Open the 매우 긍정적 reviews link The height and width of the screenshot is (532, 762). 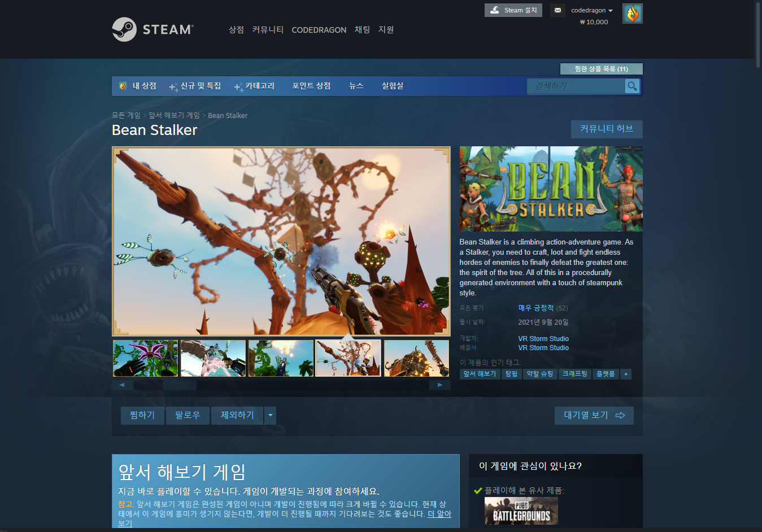click(x=536, y=308)
